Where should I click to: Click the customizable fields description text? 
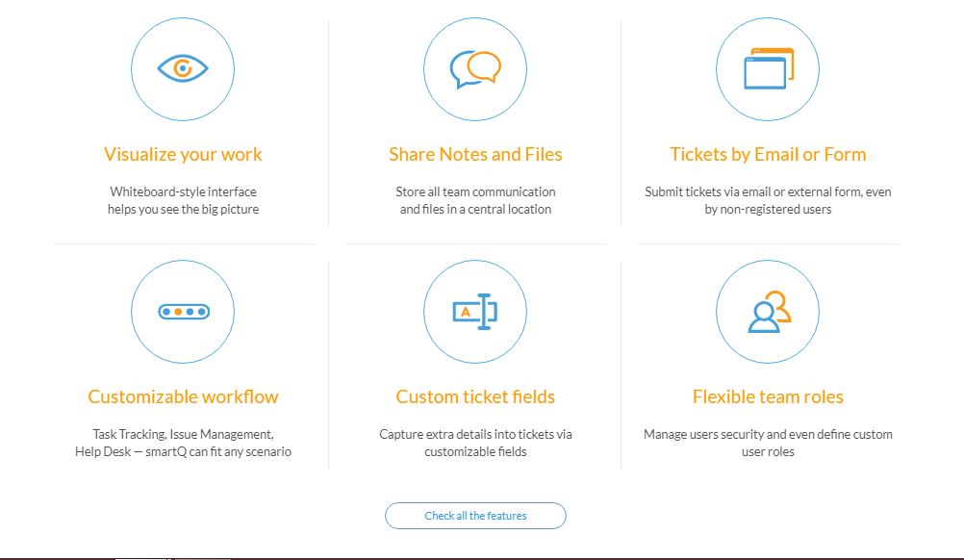(475, 443)
